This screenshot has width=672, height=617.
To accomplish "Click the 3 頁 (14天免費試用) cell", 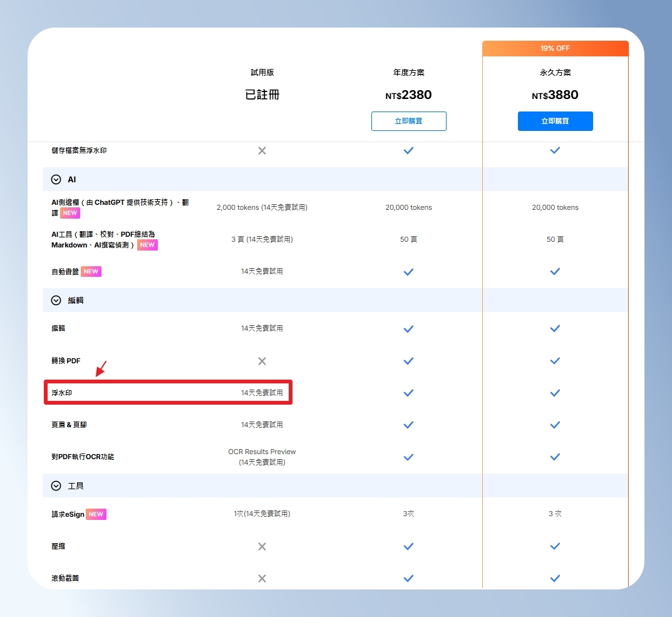I will 262,239.
